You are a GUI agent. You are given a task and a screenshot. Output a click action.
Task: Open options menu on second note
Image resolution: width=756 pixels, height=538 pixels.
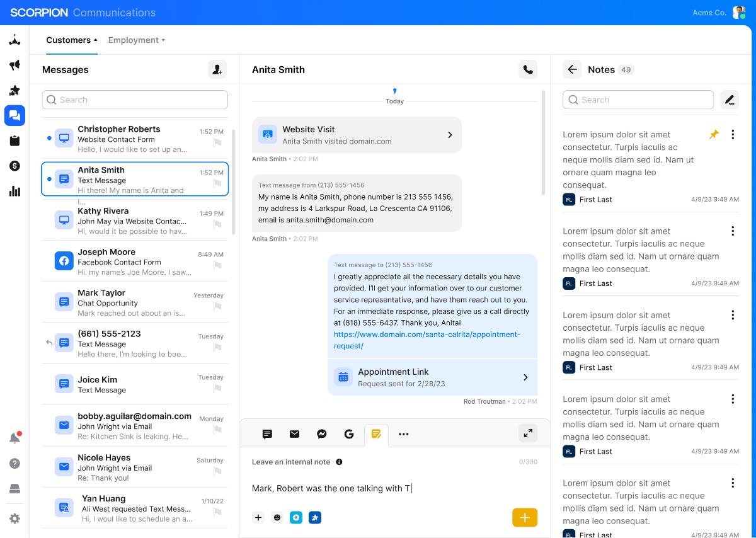[x=733, y=231]
